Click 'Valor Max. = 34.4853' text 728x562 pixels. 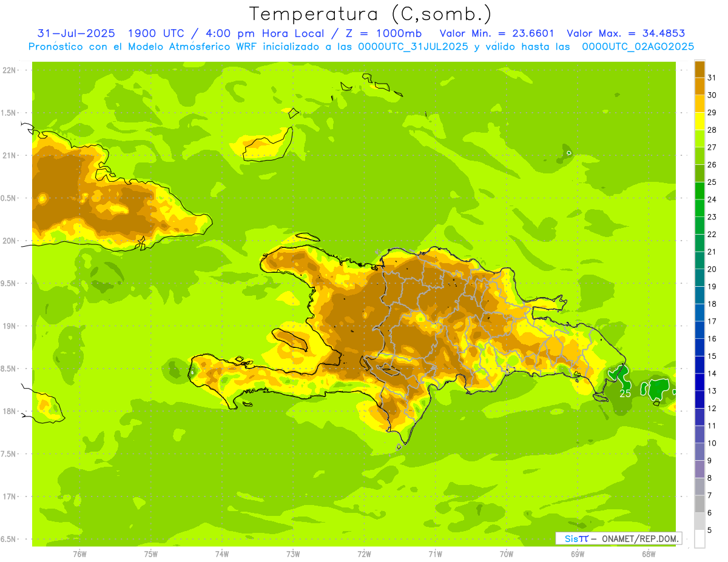click(x=625, y=33)
